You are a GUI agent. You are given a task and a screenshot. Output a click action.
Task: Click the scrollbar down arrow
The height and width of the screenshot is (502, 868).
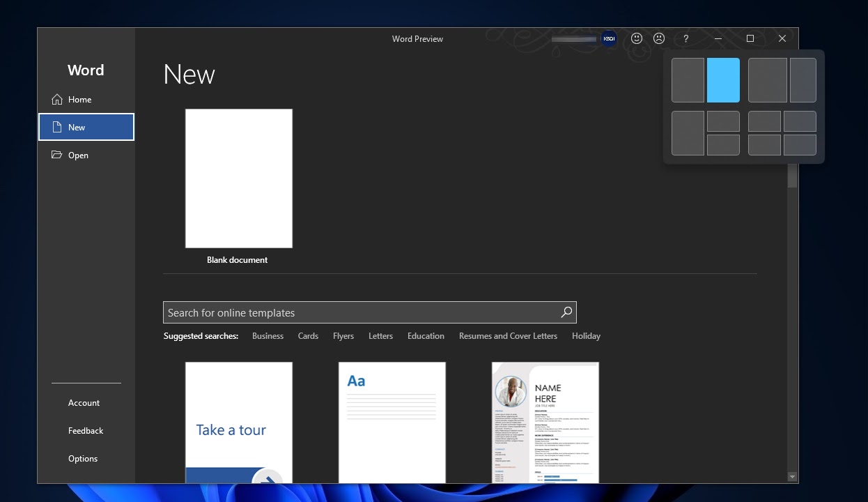click(792, 477)
